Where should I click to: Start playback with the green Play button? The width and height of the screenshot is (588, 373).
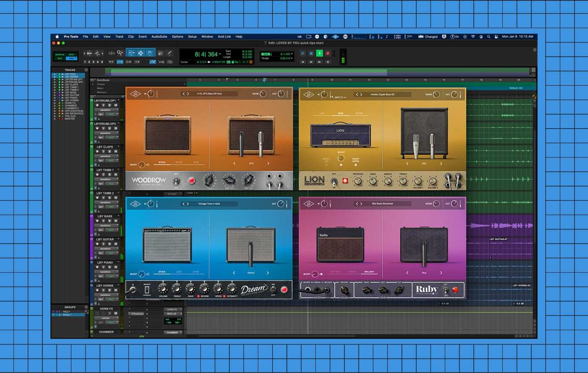(320, 53)
